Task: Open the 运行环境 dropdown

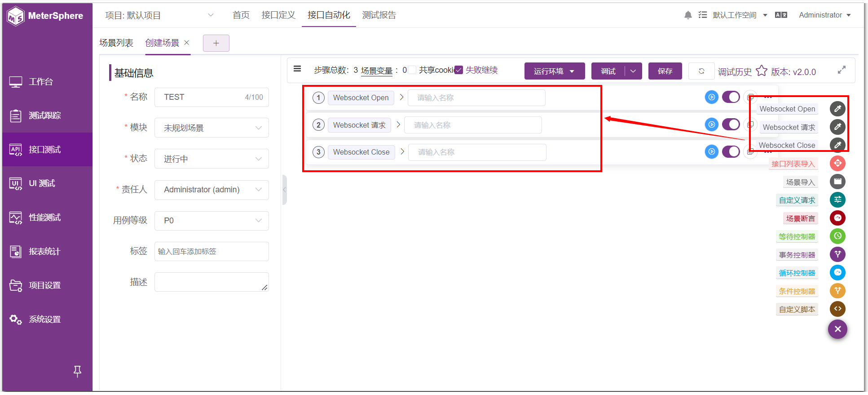Action: coord(555,71)
